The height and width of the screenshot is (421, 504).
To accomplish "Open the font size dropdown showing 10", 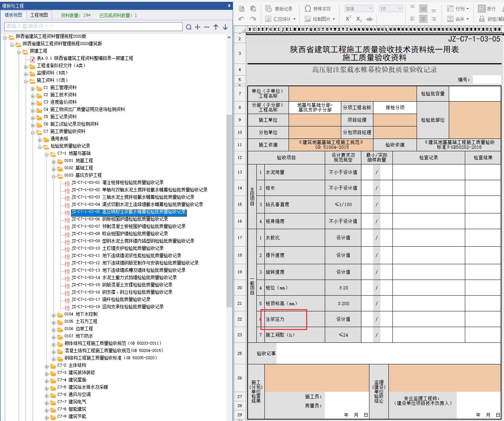I will coord(391,9).
